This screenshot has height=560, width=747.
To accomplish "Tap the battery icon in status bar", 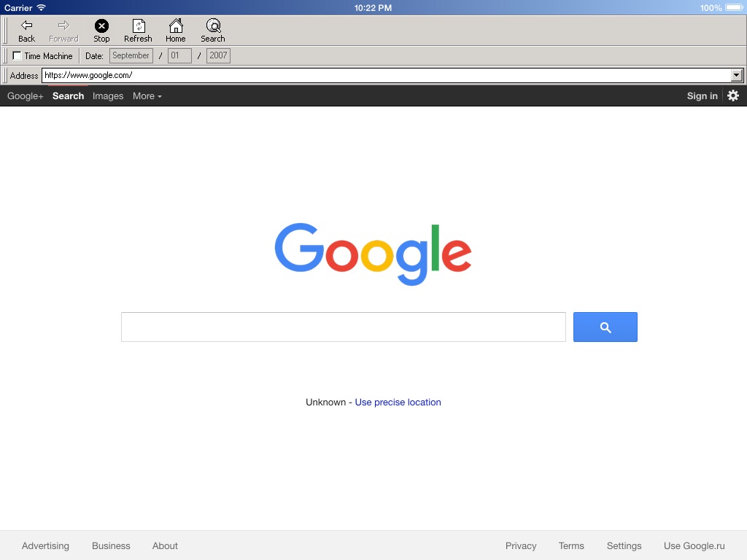I will 734,7.
